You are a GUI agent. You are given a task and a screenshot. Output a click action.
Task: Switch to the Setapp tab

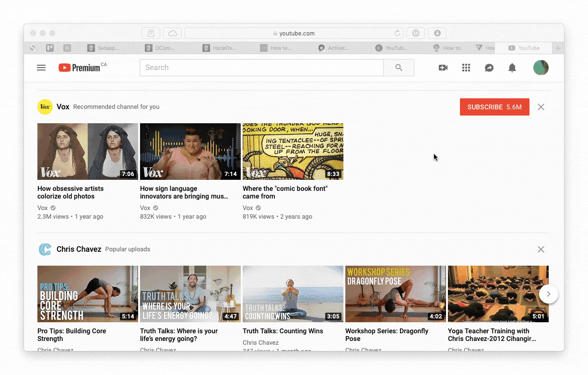pyautogui.click(x=103, y=48)
